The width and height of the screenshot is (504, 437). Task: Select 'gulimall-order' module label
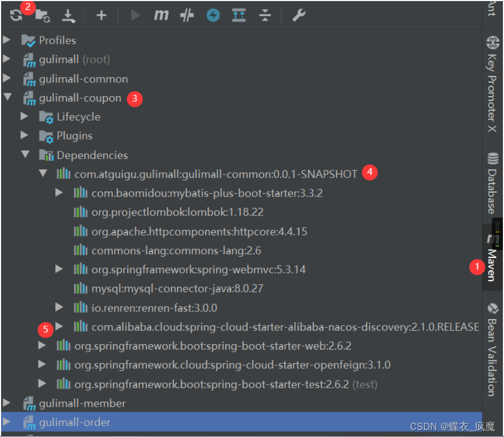(74, 422)
